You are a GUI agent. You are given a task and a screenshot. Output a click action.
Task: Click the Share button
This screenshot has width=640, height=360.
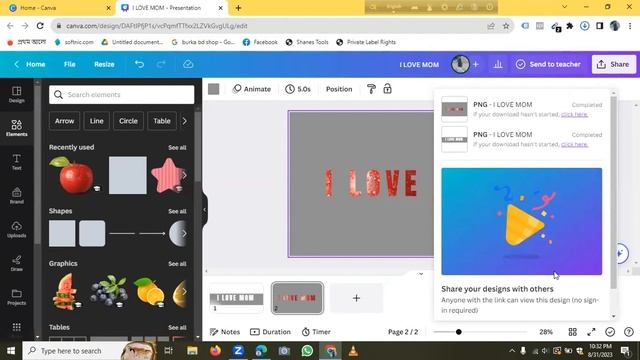click(614, 64)
